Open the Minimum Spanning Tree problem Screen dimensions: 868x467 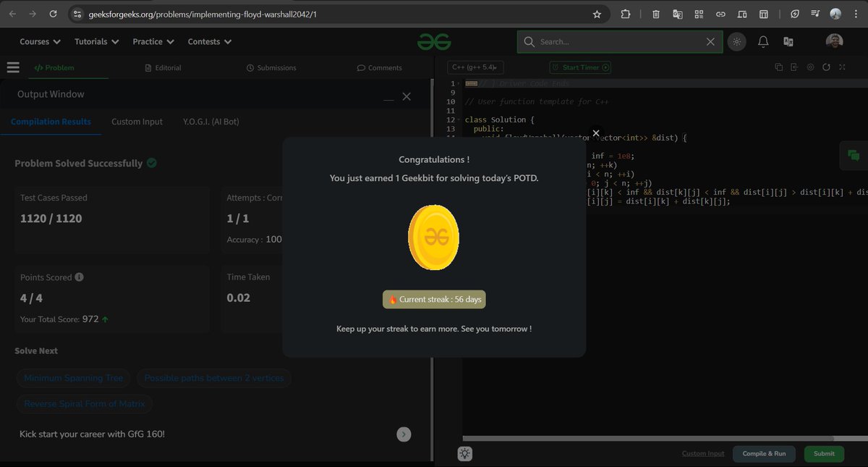click(73, 378)
